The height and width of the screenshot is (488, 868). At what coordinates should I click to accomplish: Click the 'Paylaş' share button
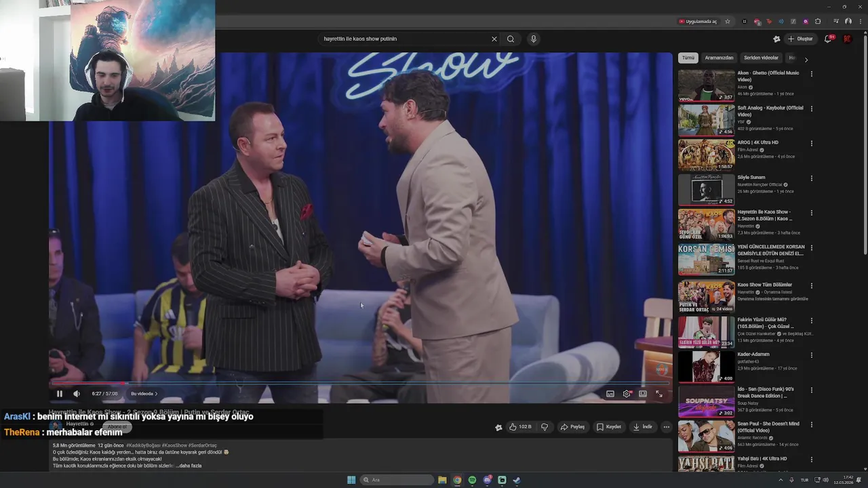pyautogui.click(x=572, y=427)
